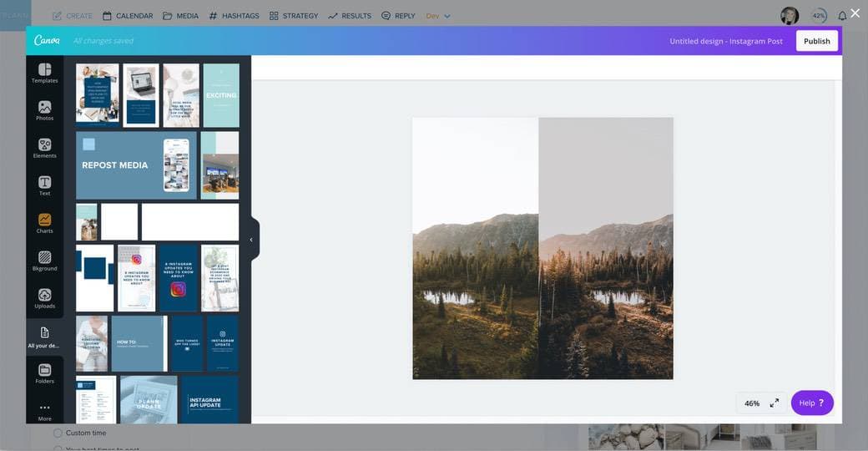The width and height of the screenshot is (868, 451).
Task: Toggle fullscreen with expand arrows icon
Action: [x=775, y=403]
